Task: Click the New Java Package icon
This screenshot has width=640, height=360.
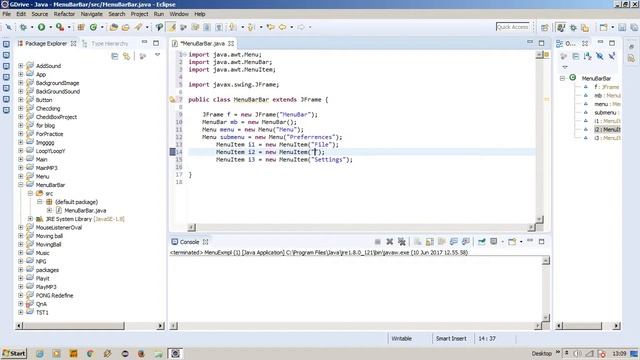Action: (81, 27)
